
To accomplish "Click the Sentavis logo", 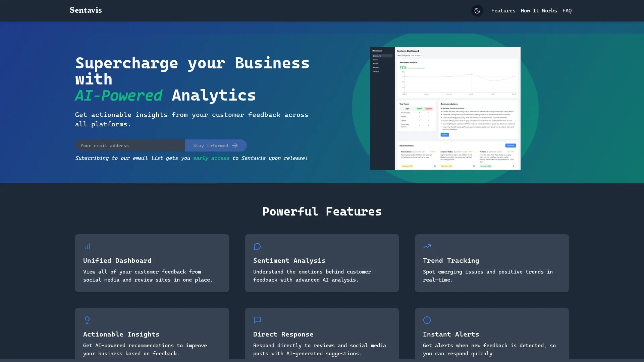I will 86,10.
